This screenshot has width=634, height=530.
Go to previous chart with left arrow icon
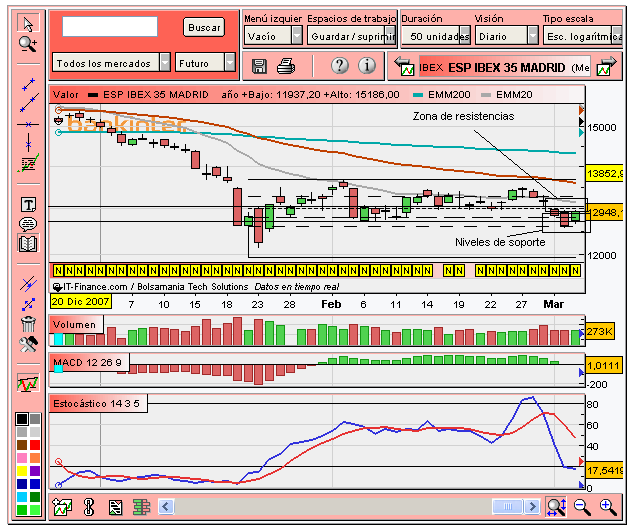pyautogui.click(x=404, y=66)
